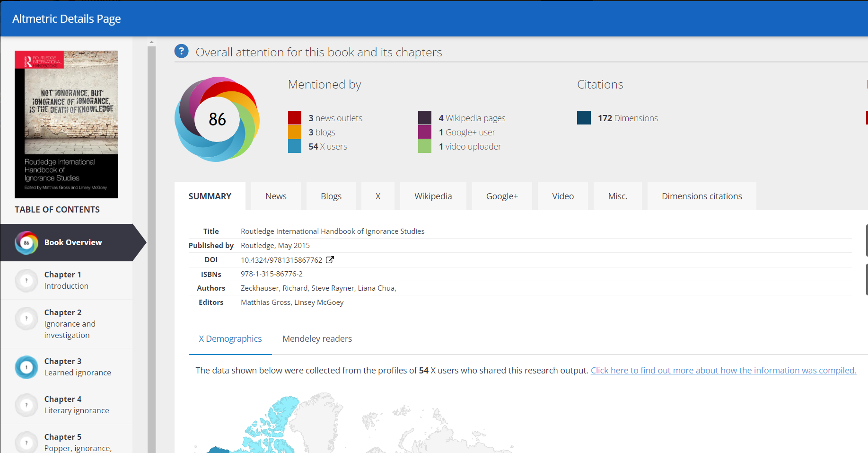Open the Wikipedia tab
The image size is (868, 453).
point(433,196)
